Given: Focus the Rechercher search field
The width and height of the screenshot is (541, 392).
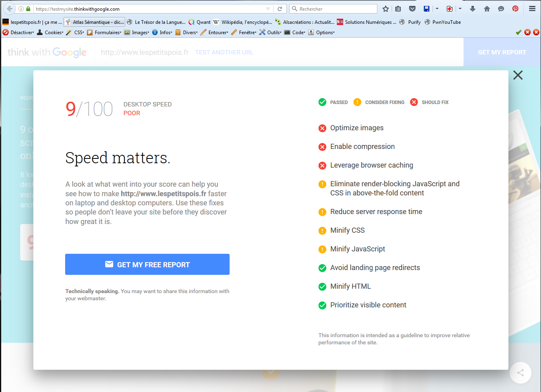Looking at the screenshot, I should point(336,9).
